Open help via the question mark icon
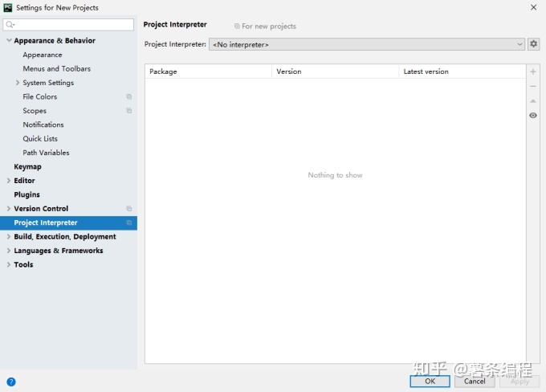The image size is (546, 392). 11,382
